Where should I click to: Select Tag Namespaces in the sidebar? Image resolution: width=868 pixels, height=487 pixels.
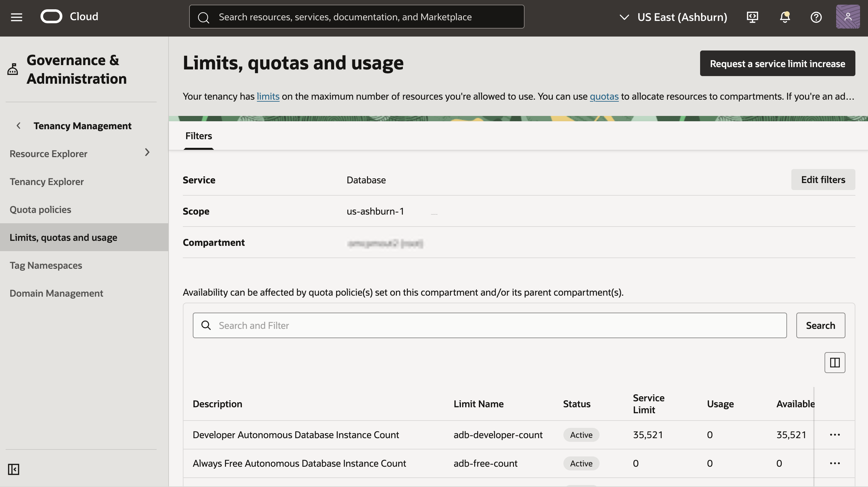pos(46,265)
